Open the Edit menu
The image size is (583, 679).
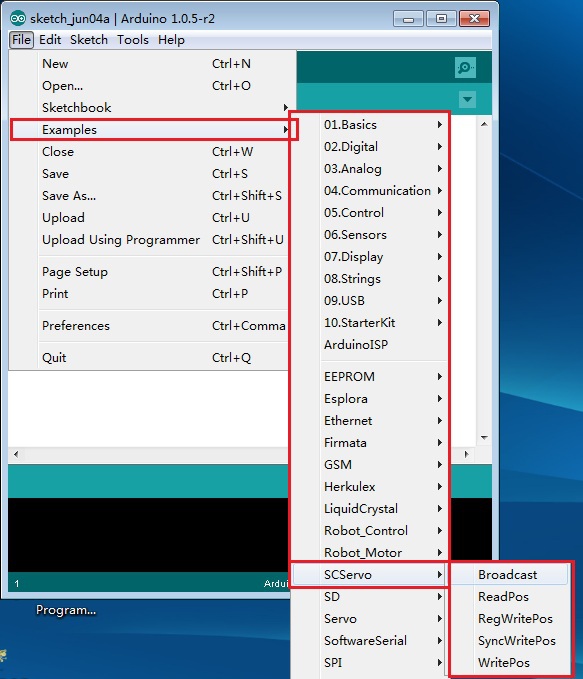pos(50,40)
